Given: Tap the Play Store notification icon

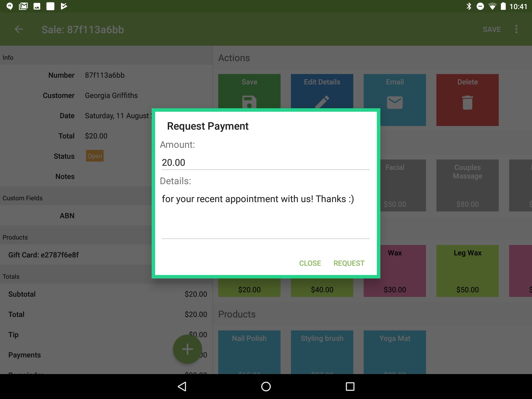Looking at the screenshot, I should pyautogui.click(x=64, y=6).
